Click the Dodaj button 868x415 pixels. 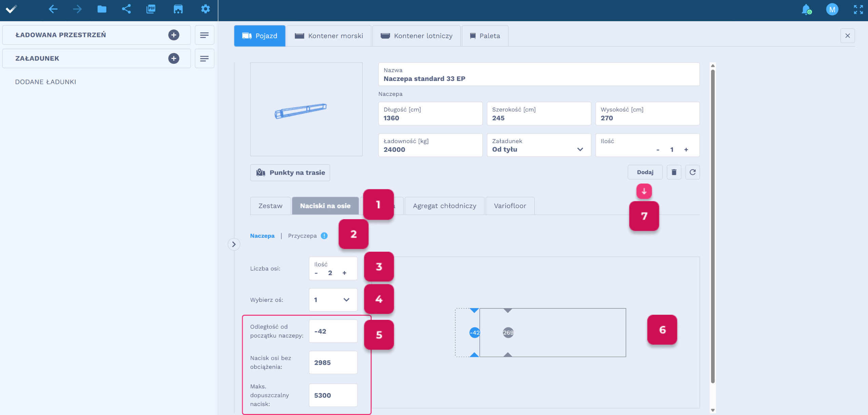coord(645,172)
